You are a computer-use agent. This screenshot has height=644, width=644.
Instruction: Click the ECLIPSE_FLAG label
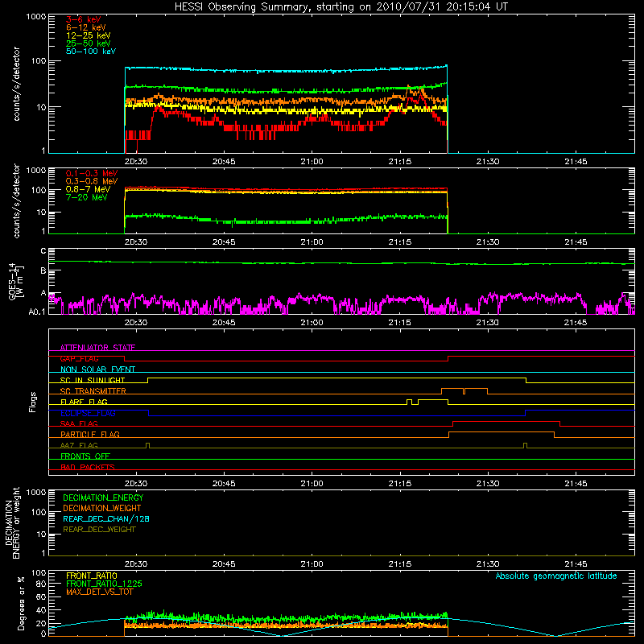click(88, 413)
